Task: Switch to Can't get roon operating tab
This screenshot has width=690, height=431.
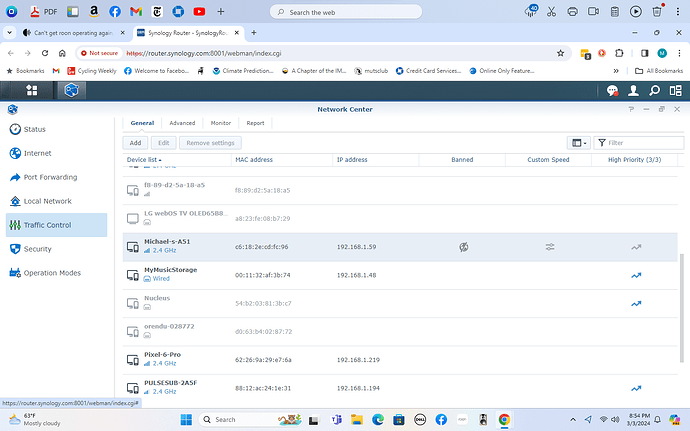Action: [x=73, y=33]
